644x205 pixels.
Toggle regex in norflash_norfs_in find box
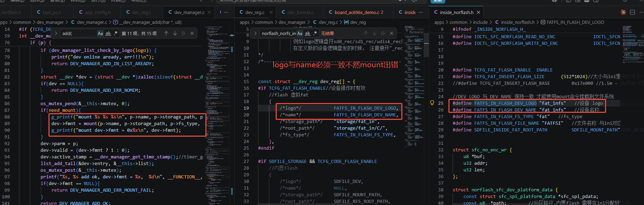tap(315, 33)
